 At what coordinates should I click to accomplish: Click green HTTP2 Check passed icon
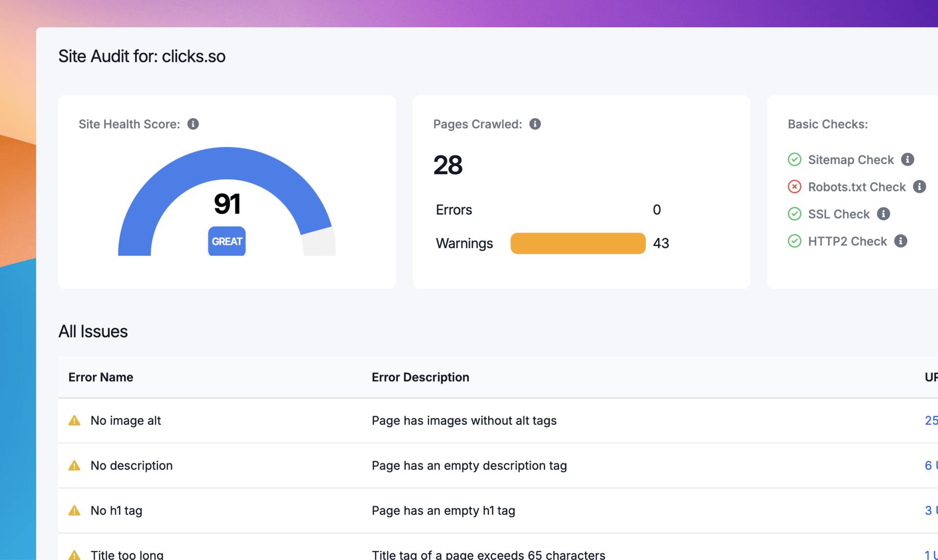pyautogui.click(x=794, y=241)
